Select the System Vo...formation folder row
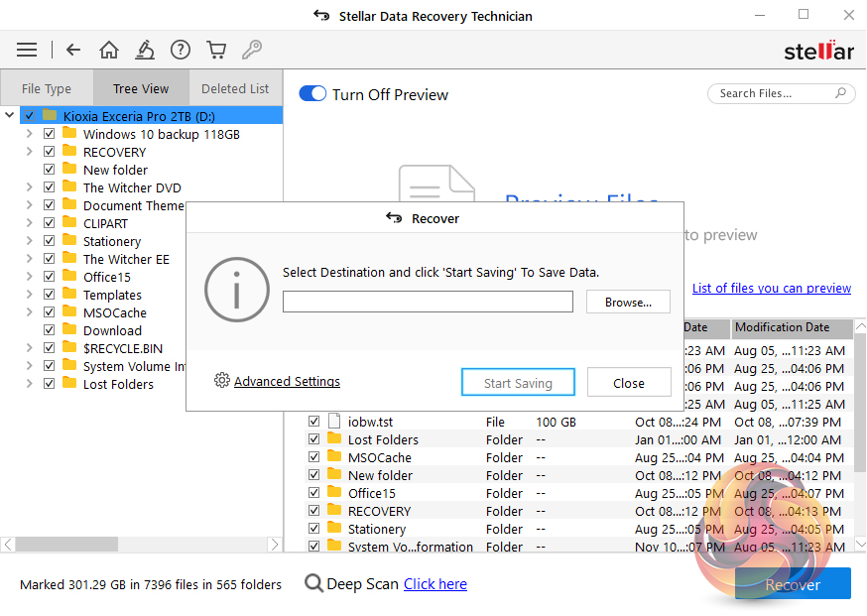Viewport: 867px width, 616px height. tap(577, 547)
